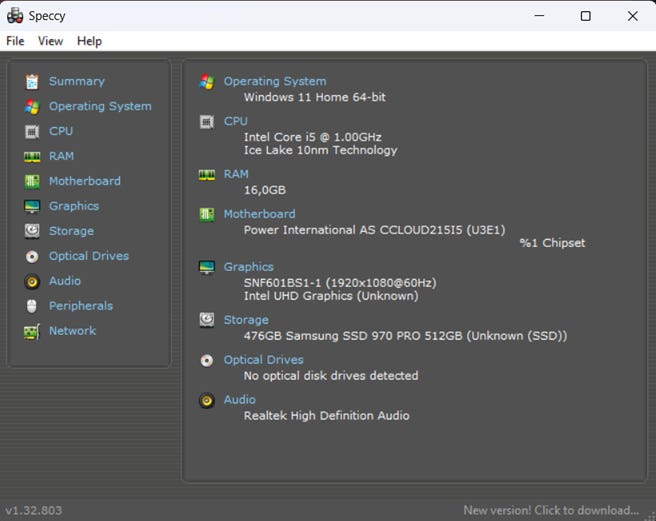View Storage section from sidebar
The height and width of the screenshot is (521, 656).
(x=71, y=231)
